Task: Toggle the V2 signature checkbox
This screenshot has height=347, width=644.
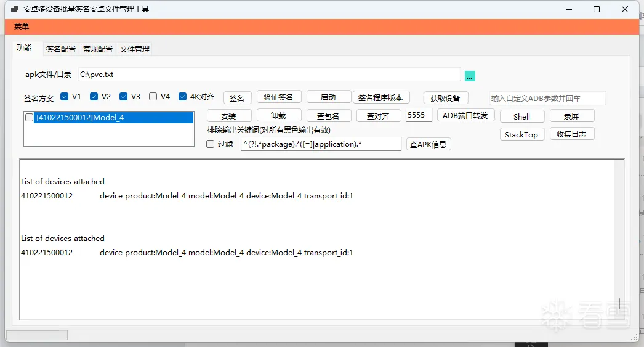Action: pos(94,97)
